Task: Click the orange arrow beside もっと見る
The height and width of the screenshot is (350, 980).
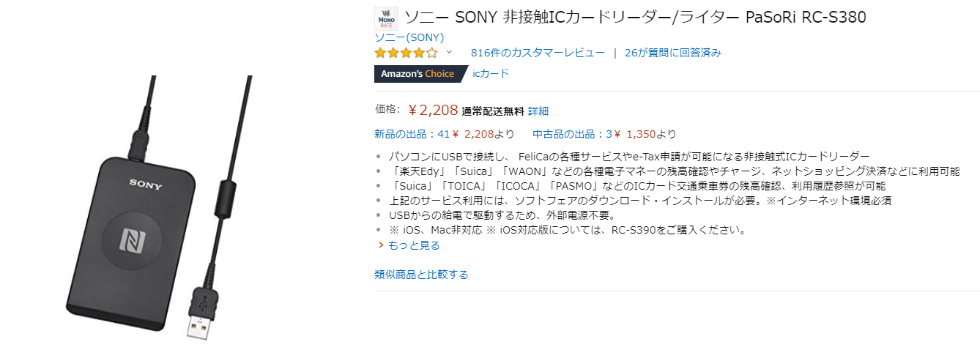Action: pyautogui.click(x=381, y=245)
